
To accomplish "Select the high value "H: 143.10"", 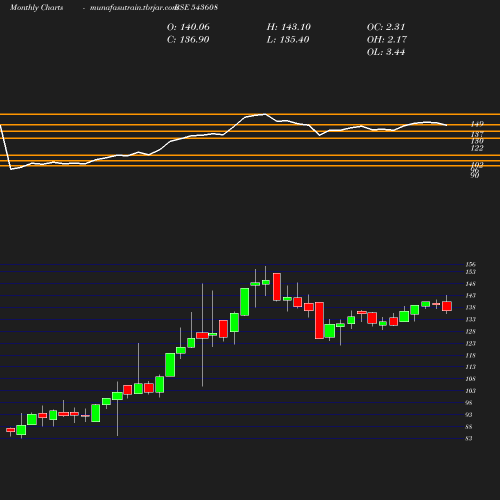I will 288,27.
